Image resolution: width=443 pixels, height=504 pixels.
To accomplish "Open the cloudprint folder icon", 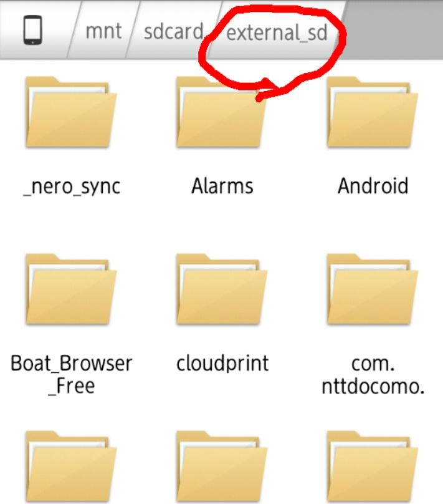I will click(x=222, y=289).
